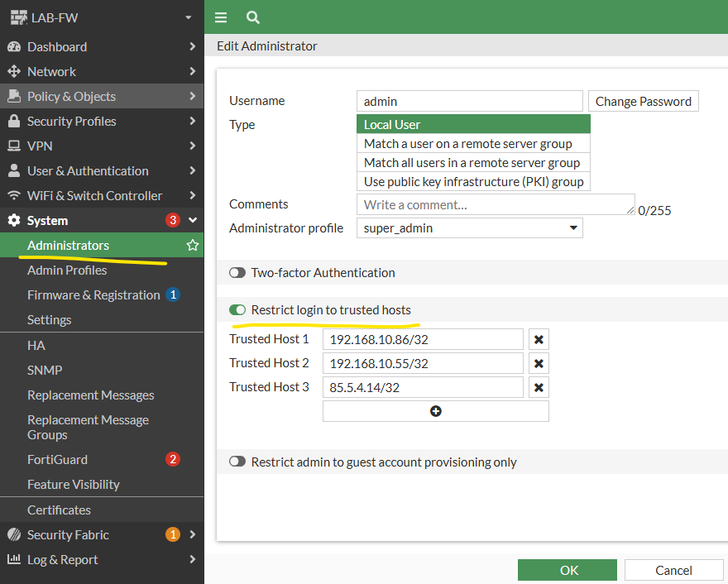
Task: Click the Comments text area
Action: [496, 204]
